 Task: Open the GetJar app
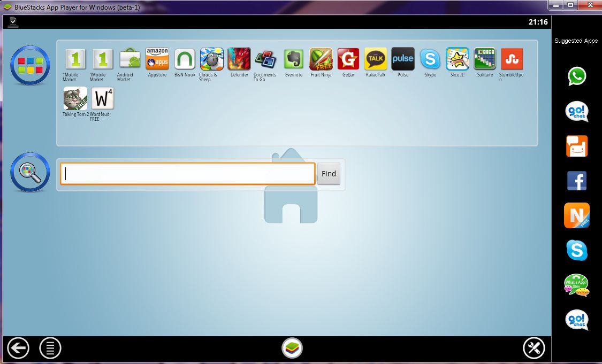coord(348,59)
